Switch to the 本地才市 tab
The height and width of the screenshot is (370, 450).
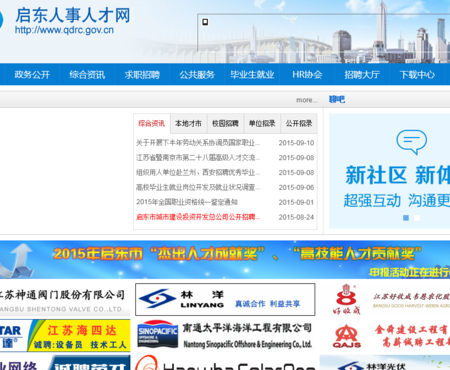189,124
